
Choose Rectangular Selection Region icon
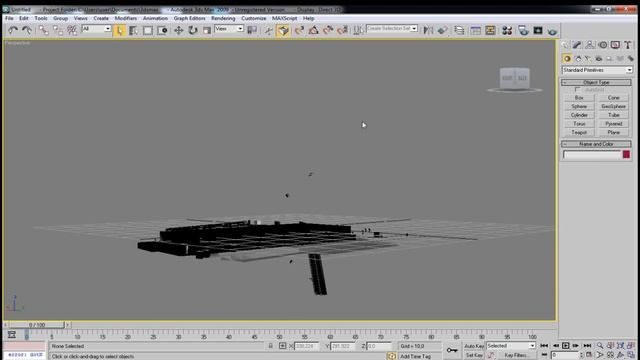tap(147, 30)
